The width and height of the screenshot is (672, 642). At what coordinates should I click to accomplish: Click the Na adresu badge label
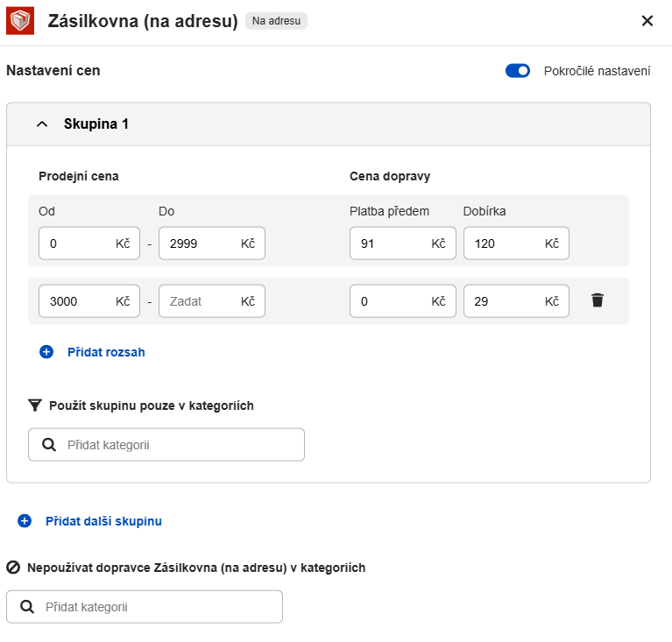click(276, 21)
